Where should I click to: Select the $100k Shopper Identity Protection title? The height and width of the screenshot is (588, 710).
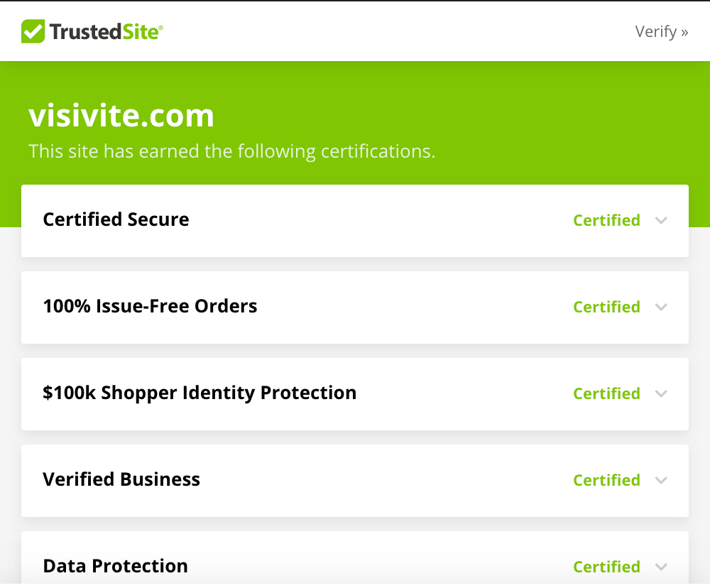click(x=200, y=393)
